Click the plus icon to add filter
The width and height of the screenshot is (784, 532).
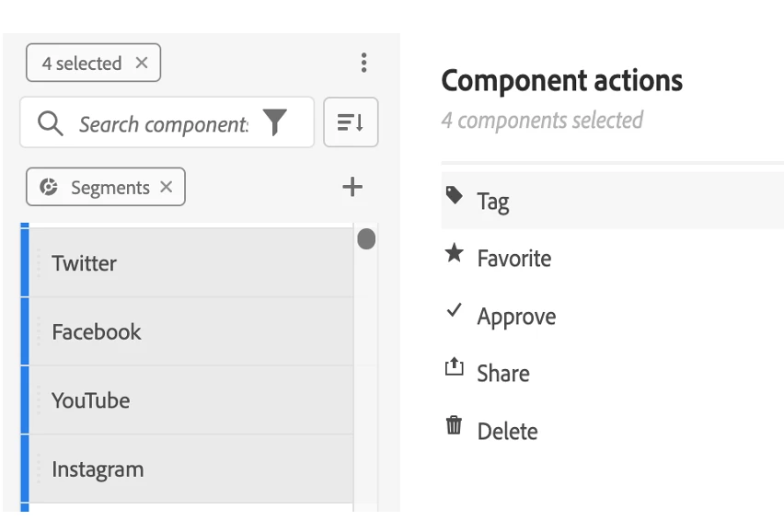[x=352, y=187]
